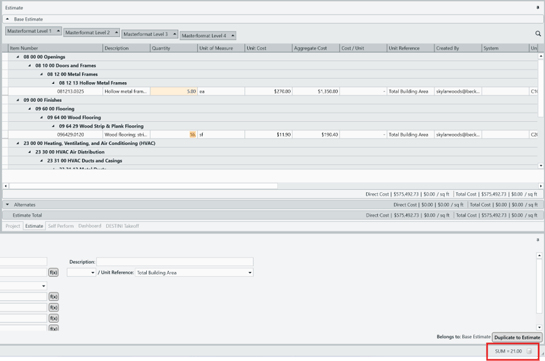Expand the Alternates section
The image size is (545, 361).
tap(7, 205)
